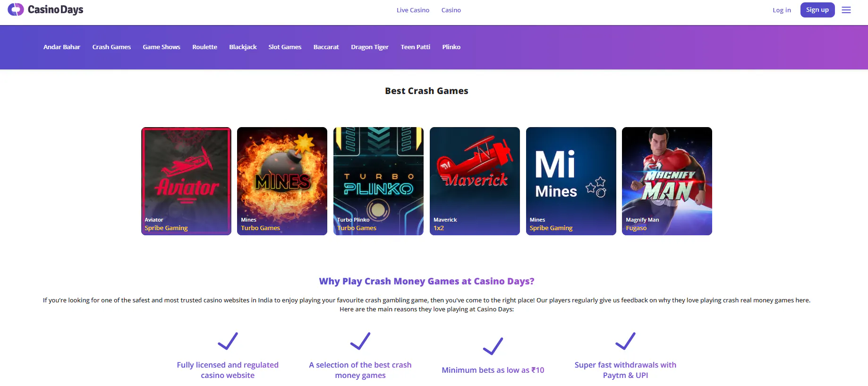Open the Aviator game thumbnail
Viewport: 868px width, 386px height.
[x=186, y=181]
